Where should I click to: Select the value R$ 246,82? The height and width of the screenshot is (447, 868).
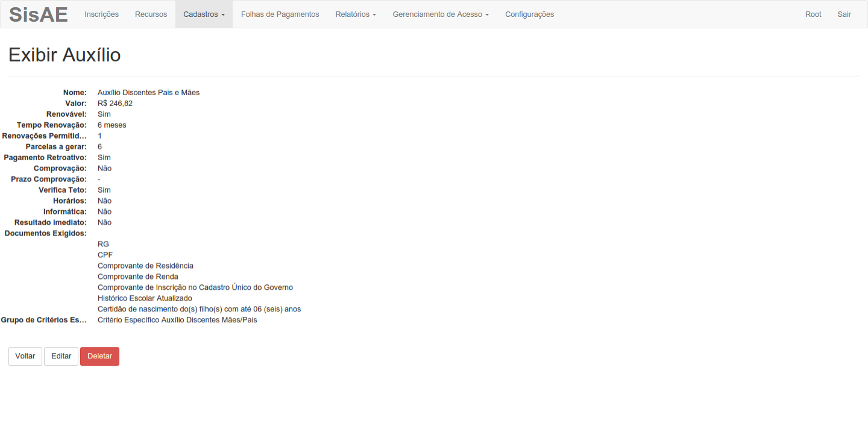point(115,104)
